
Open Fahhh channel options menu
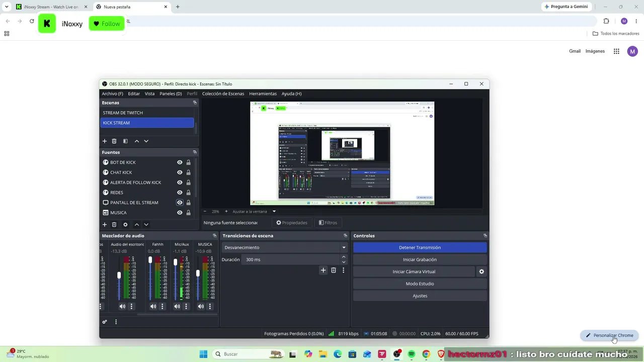coord(162,306)
